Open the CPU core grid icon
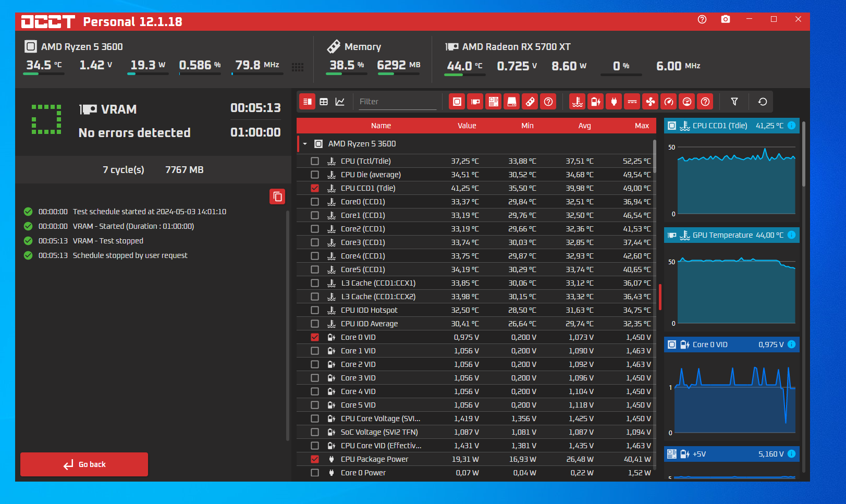846x504 pixels. click(x=298, y=67)
